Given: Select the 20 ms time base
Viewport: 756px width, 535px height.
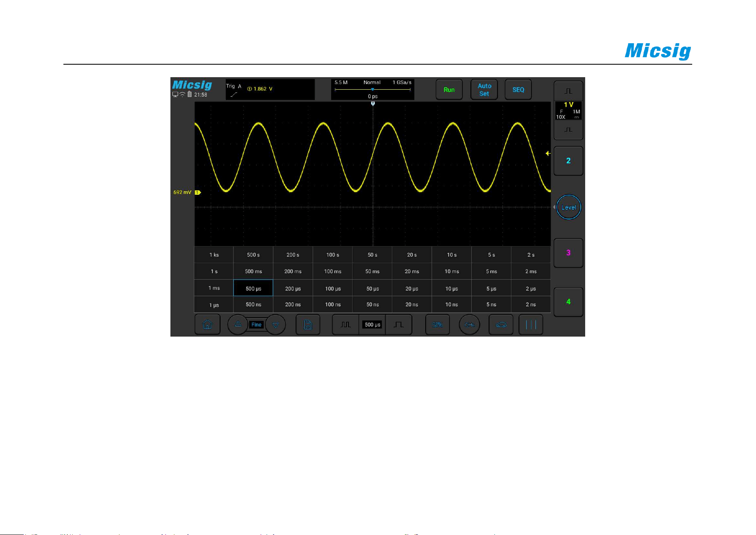Looking at the screenshot, I should pos(412,272).
